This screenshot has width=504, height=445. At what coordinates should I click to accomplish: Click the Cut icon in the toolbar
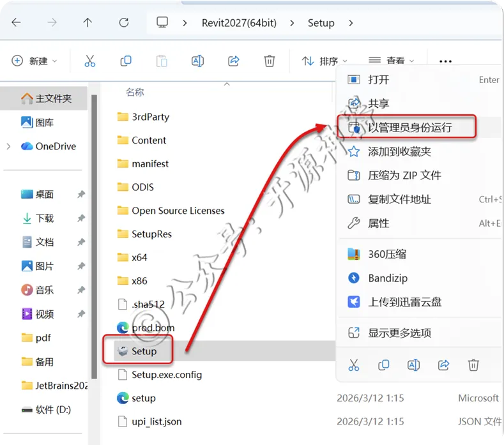(89, 61)
